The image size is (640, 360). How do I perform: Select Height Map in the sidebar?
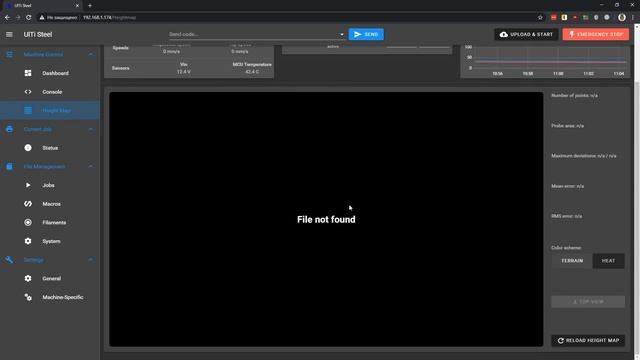(x=50, y=111)
